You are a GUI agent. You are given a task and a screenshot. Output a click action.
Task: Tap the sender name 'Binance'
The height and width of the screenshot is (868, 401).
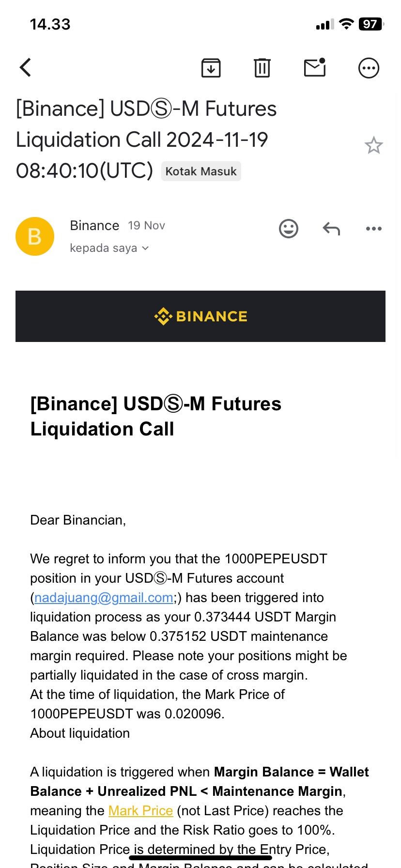click(x=94, y=226)
